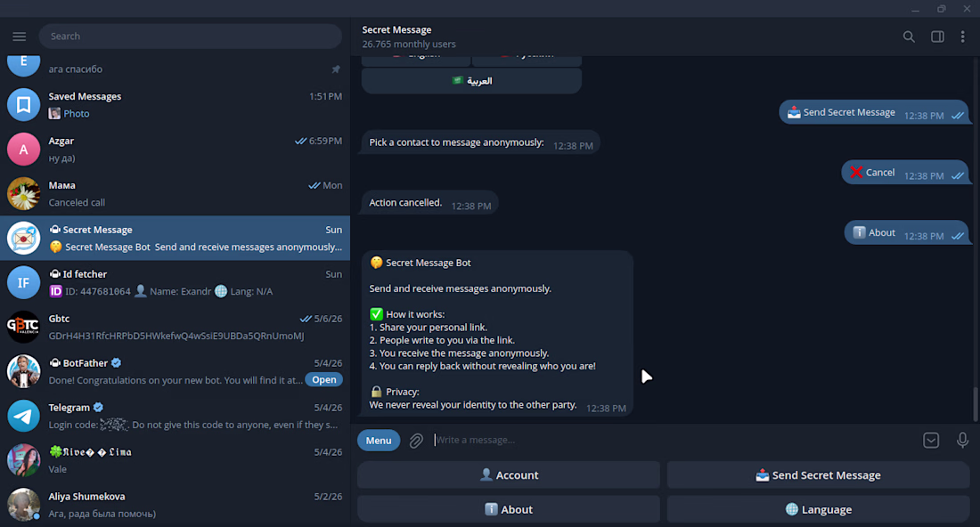The width and height of the screenshot is (980, 527).
Task: Open the Aliya Shumekova chat
Action: [175, 505]
